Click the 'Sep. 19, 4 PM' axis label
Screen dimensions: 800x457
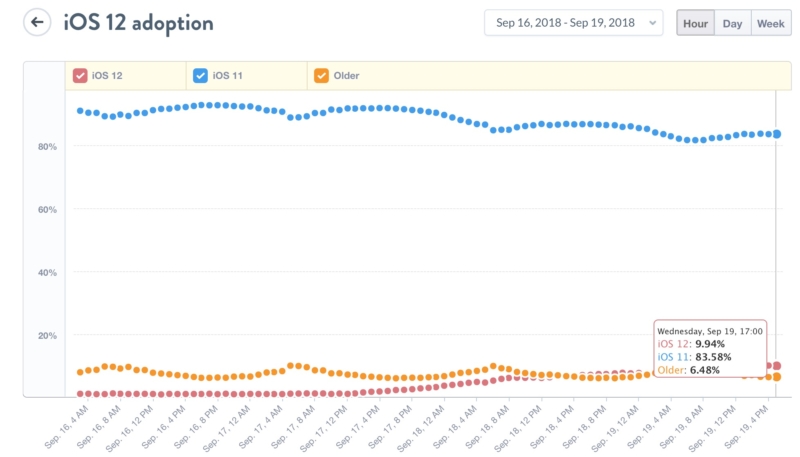click(x=759, y=422)
